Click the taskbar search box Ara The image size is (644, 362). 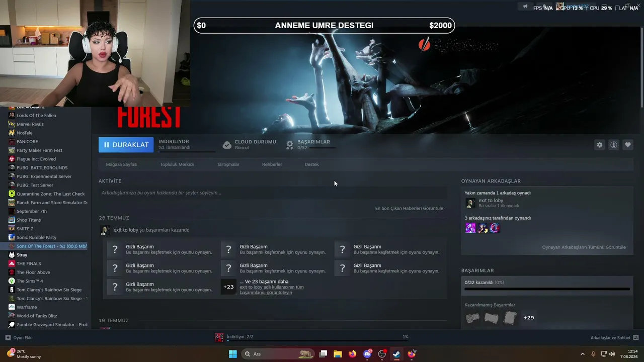pos(278,354)
